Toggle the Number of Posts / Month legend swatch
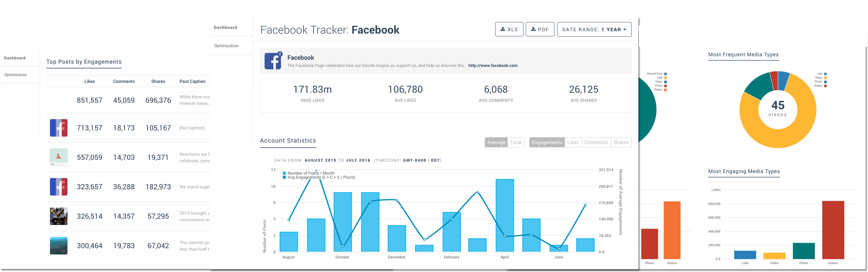 coord(284,173)
